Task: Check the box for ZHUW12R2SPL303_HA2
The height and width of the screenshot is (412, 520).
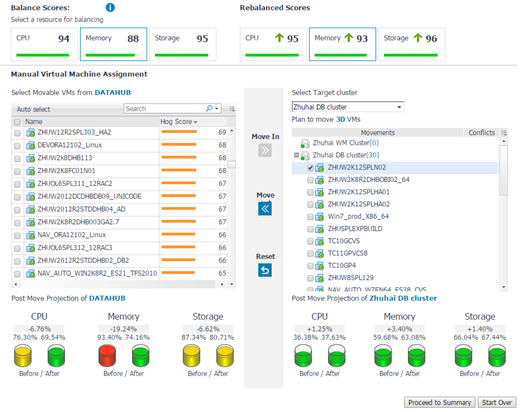Action: pyautogui.click(x=17, y=133)
